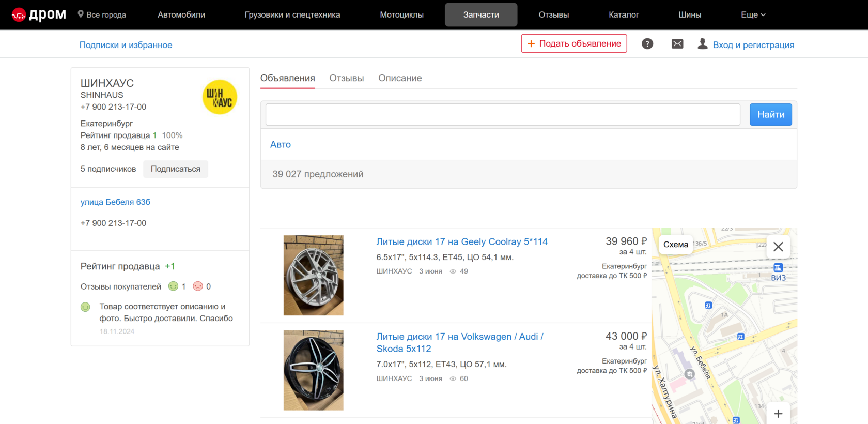
Task: Focus the listings search input field
Action: click(x=503, y=114)
